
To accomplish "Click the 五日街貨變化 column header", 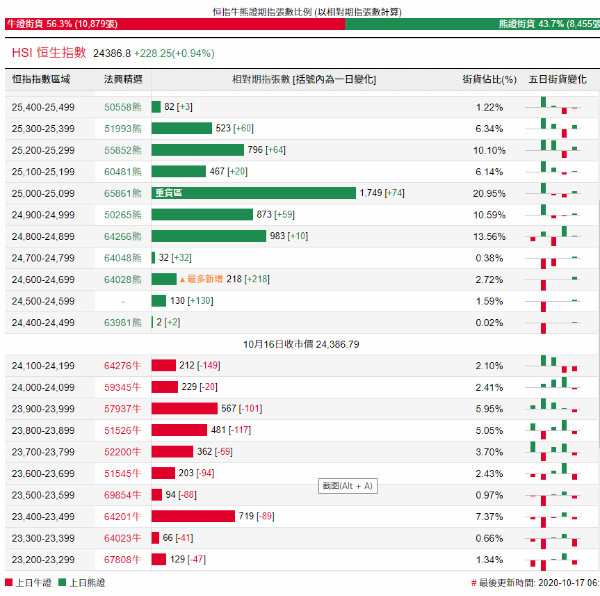I will point(557,79).
